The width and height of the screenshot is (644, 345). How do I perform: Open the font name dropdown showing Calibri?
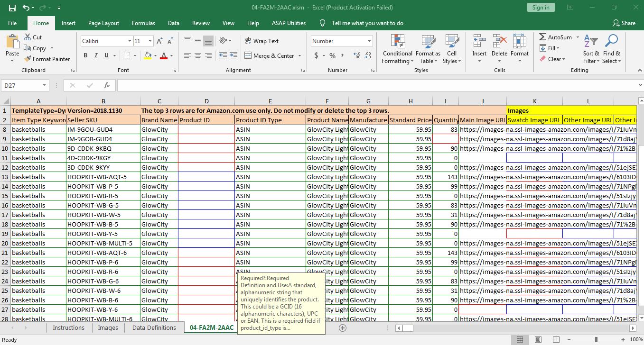pos(130,41)
